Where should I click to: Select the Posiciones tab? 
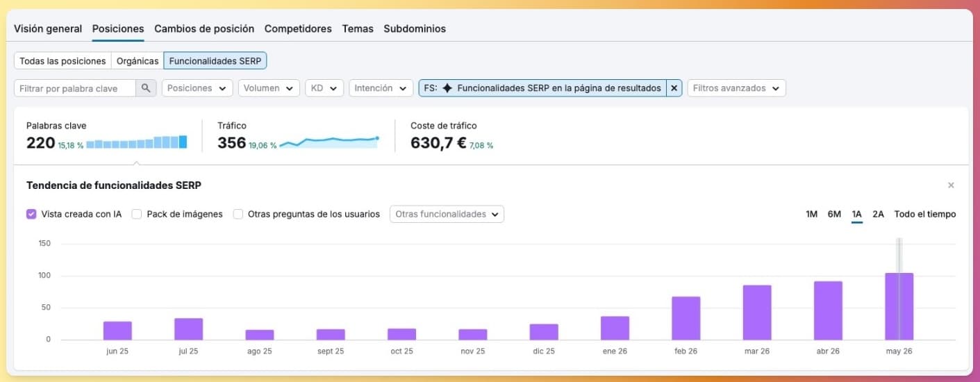[x=118, y=28]
